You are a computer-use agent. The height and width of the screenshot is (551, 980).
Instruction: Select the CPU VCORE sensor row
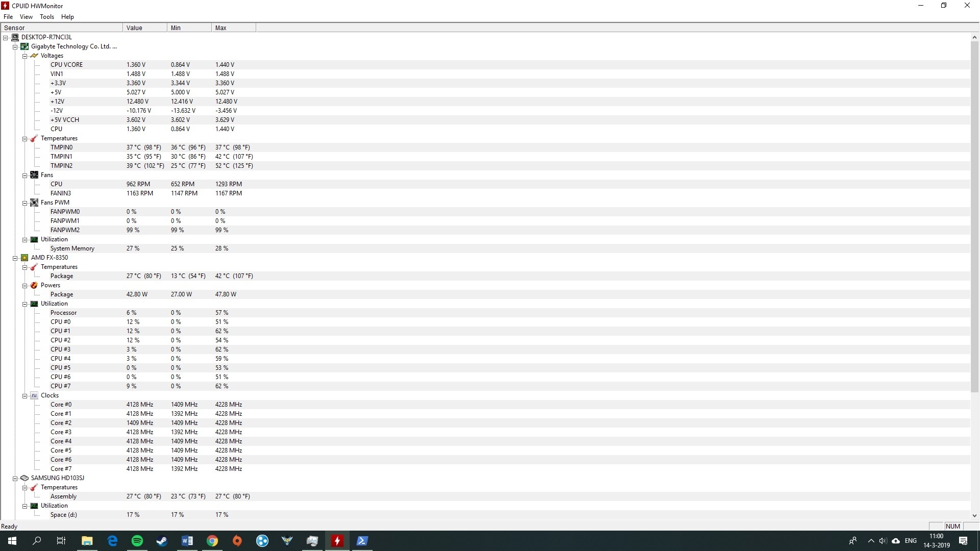[66, 65]
